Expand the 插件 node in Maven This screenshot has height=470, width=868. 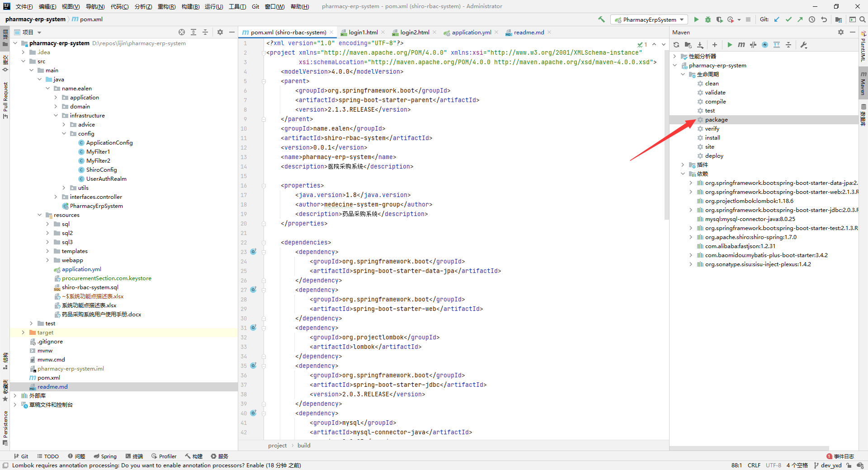coord(683,165)
